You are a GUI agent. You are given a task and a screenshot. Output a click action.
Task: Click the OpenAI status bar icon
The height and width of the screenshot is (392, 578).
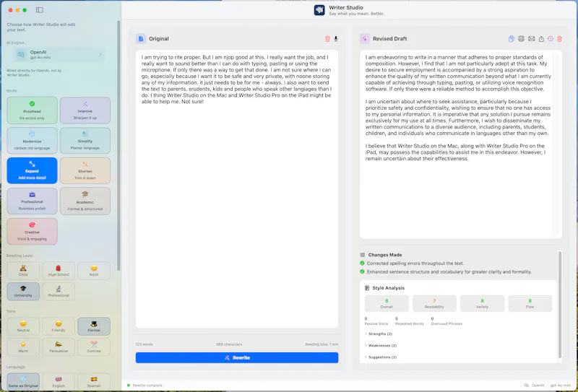527,386
